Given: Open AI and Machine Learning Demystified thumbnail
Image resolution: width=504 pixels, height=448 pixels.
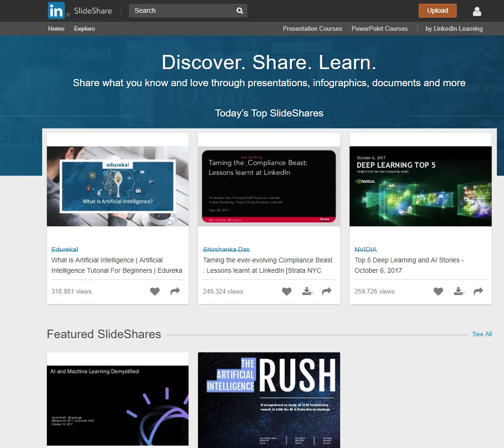Looking at the screenshot, I should (117, 405).
